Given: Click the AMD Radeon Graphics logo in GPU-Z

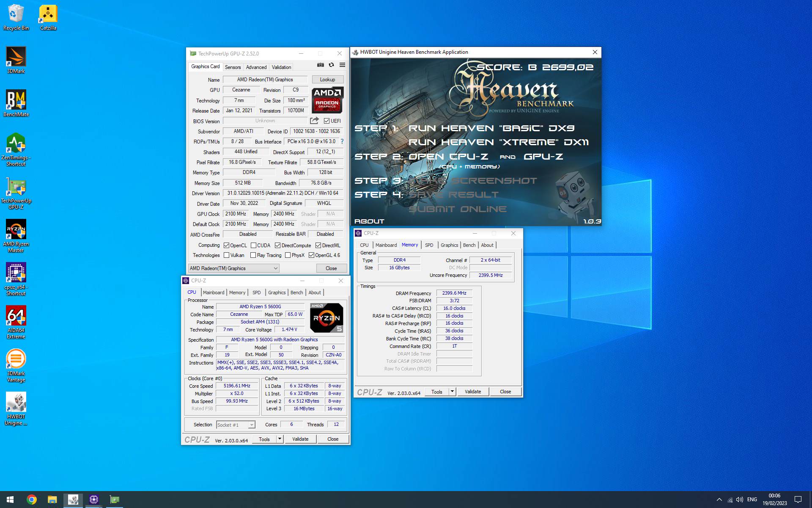Looking at the screenshot, I should [x=328, y=100].
